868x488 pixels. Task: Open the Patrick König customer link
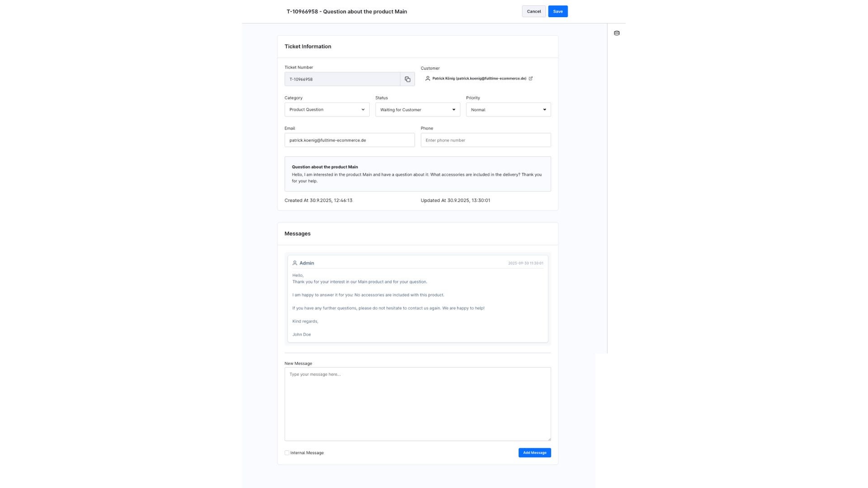[x=479, y=79]
